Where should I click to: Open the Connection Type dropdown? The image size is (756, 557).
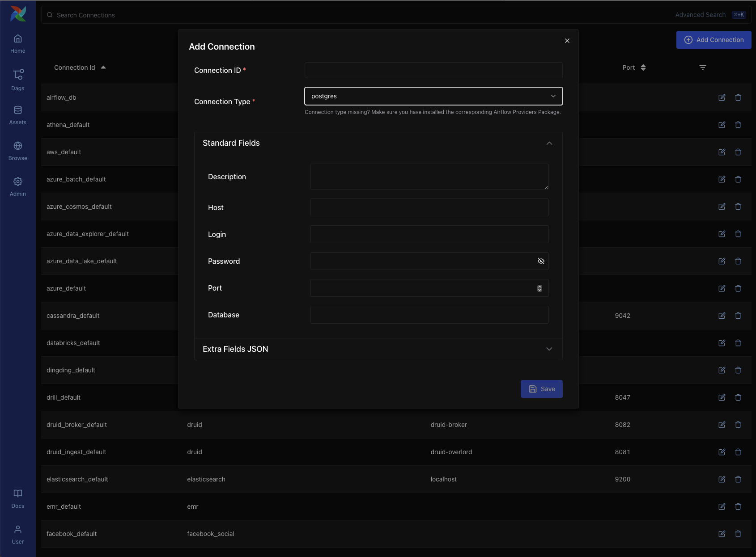(x=433, y=96)
